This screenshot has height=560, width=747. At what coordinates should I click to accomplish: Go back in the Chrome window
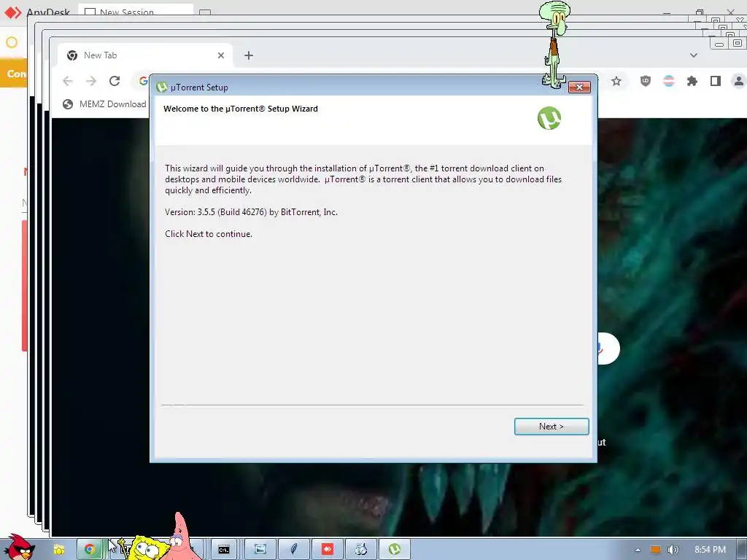click(x=68, y=81)
